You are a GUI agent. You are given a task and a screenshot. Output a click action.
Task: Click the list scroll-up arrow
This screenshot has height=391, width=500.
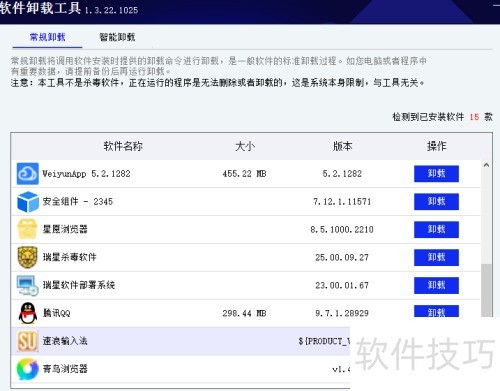click(x=486, y=165)
